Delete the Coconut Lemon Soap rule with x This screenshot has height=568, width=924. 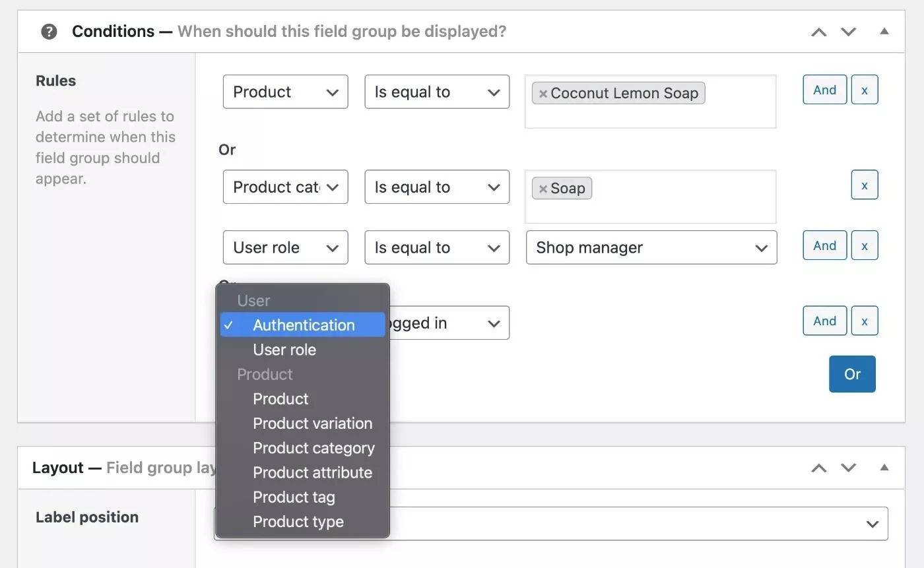click(865, 90)
